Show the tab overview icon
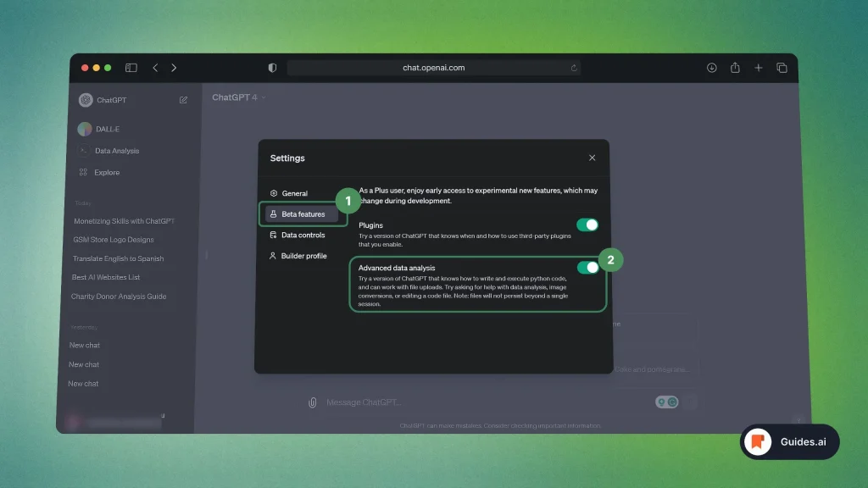The height and width of the screenshot is (488, 868). pos(782,68)
